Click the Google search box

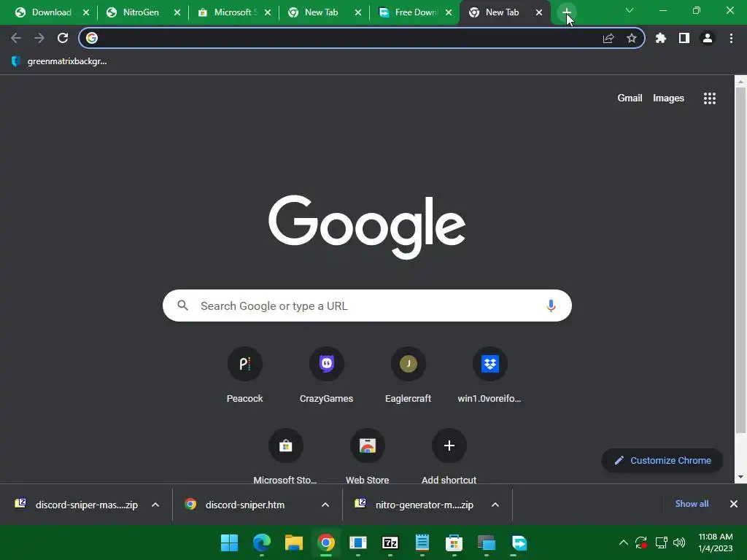coord(367,306)
